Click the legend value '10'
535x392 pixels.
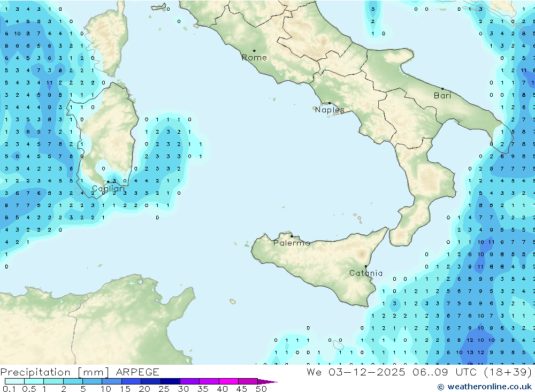coord(106,389)
